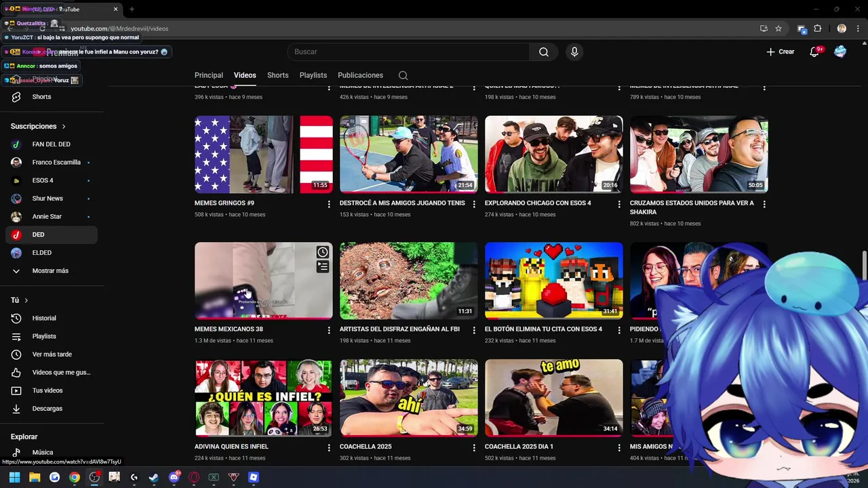The height and width of the screenshot is (488, 868).
Task: Click the search magnifier button
Action: click(544, 52)
